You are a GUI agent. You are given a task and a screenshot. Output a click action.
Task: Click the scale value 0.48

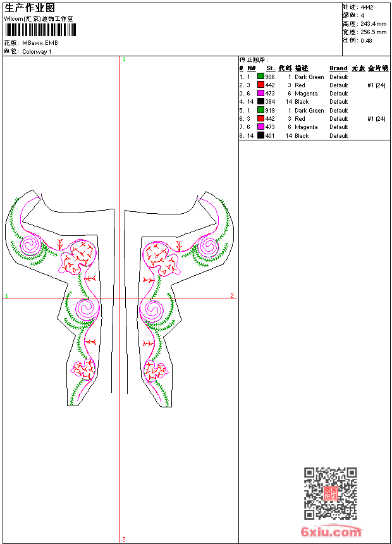tap(366, 40)
